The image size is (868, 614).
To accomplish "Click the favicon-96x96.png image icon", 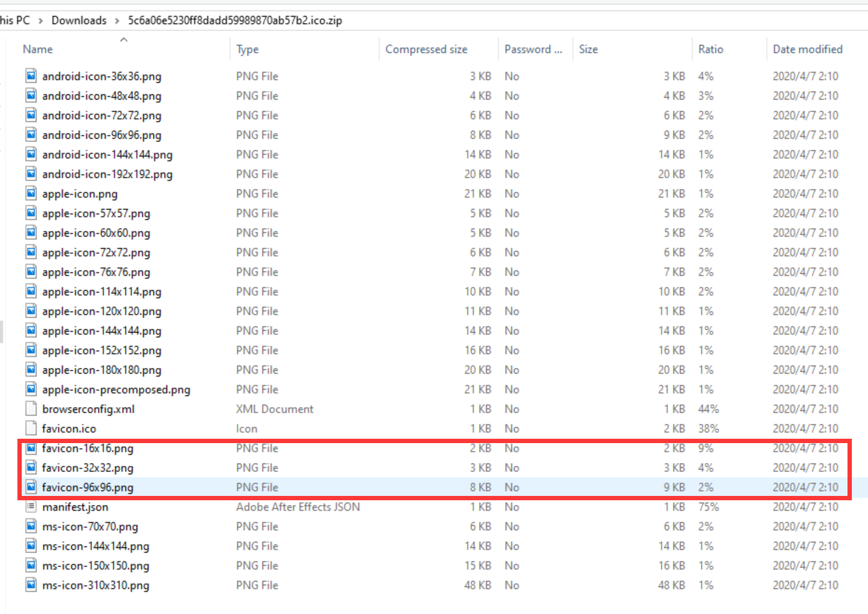I will 31,487.
